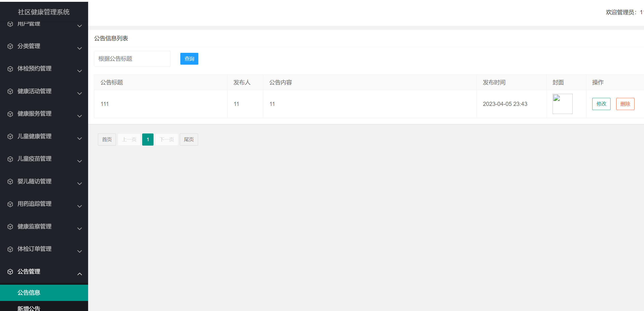Click the 用户管理 cube icon
Image resolution: width=644 pixels, height=311 pixels.
(x=10, y=24)
